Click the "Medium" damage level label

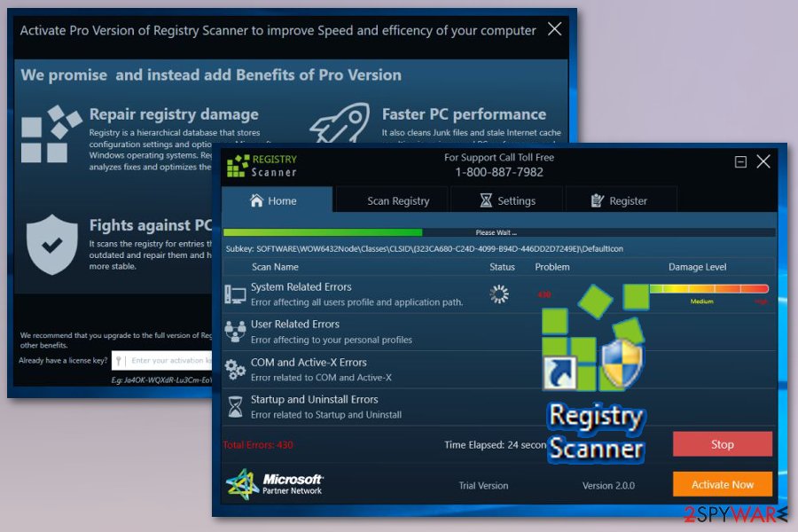pyautogui.click(x=702, y=301)
